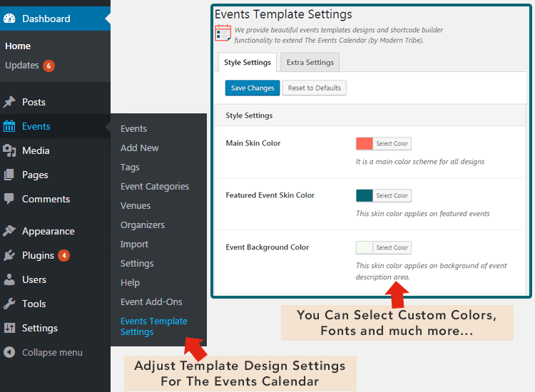Click the pale Event Background color swatch
The image size is (535, 392).
365,248
